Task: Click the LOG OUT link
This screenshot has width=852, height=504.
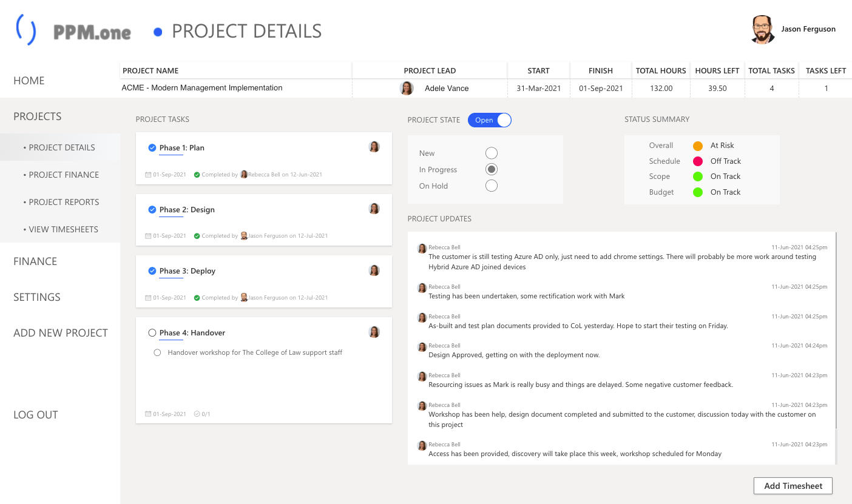Action: tap(36, 415)
